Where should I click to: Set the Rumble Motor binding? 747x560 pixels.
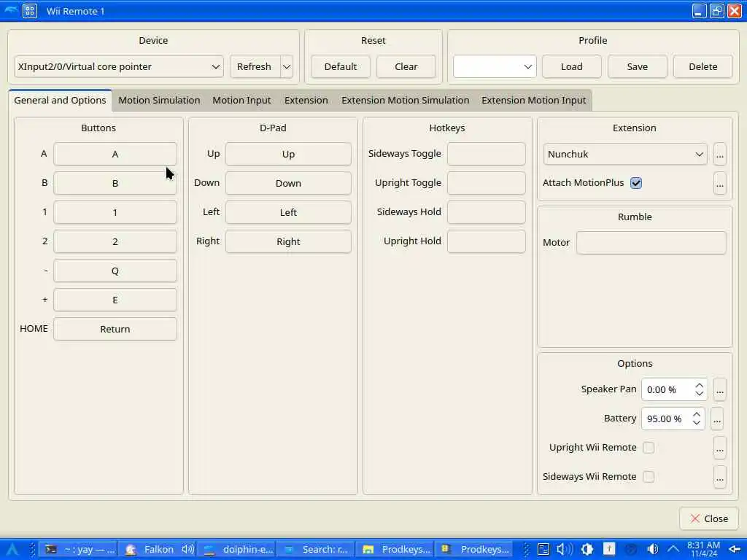[651, 243]
